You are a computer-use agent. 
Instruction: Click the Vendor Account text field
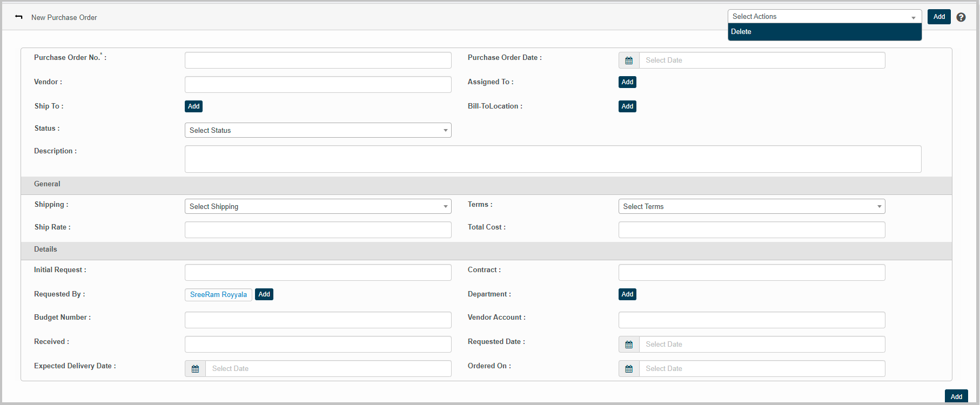(751, 320)
